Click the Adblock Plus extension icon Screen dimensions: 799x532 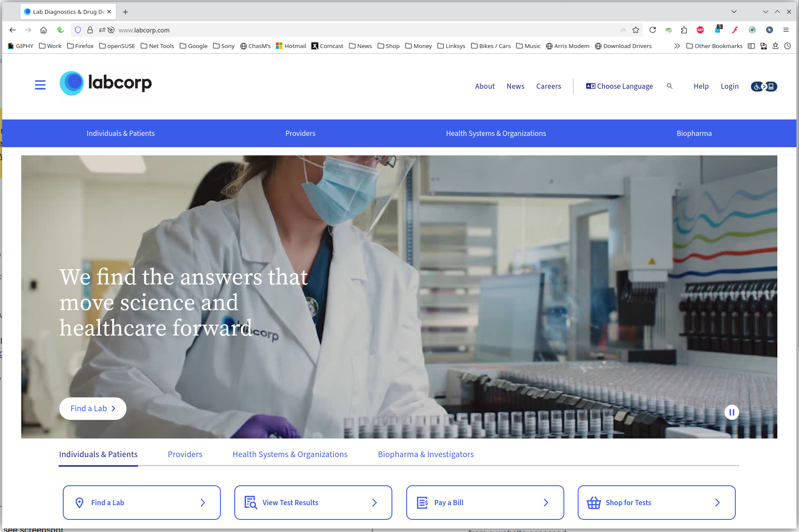tap(700, 30)
